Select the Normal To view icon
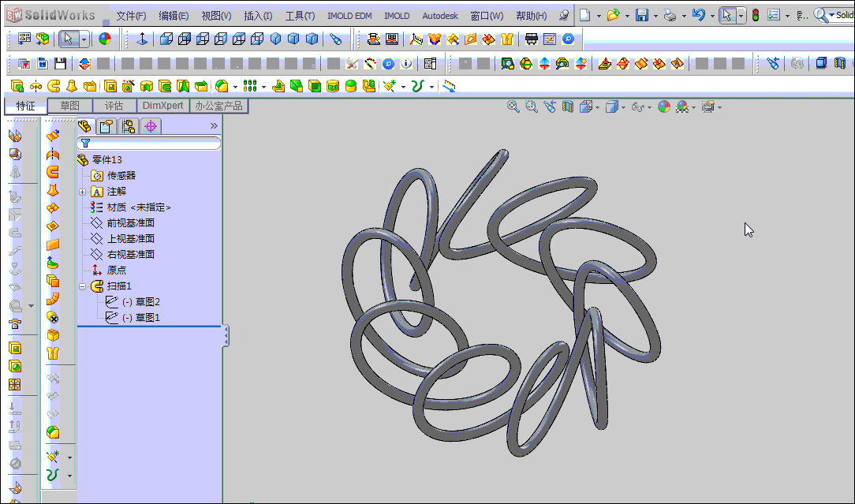 coord(142,39)
